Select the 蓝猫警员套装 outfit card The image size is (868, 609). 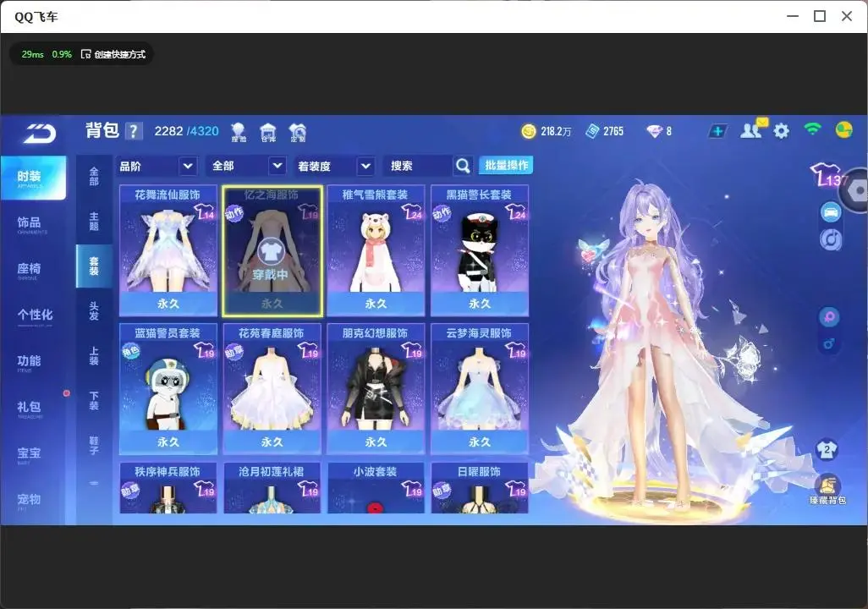168,389
